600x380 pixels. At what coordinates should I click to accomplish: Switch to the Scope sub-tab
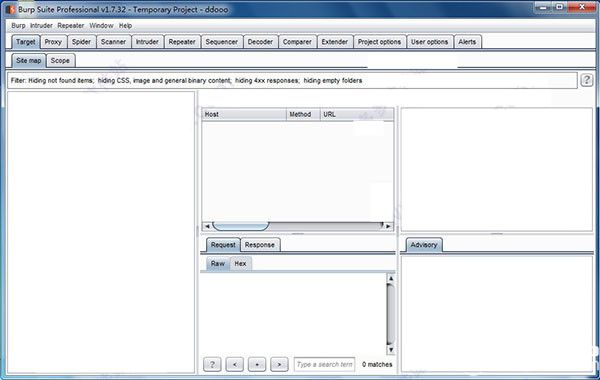(x=60, y=60)
